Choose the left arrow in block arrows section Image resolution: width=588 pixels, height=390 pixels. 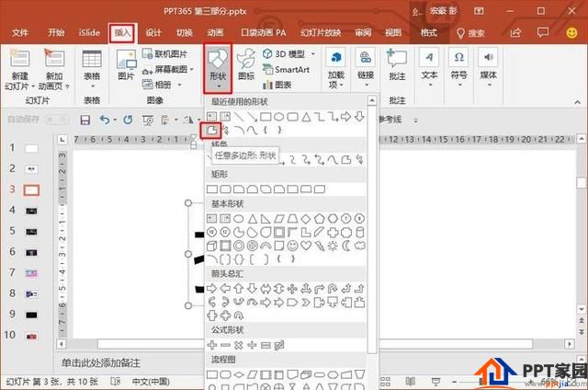[225, 289]
